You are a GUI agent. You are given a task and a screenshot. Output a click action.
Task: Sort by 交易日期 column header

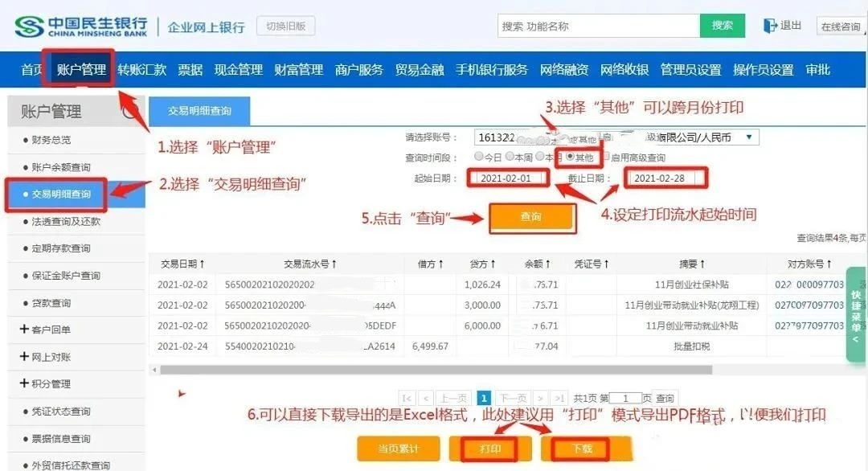(182, 264)
